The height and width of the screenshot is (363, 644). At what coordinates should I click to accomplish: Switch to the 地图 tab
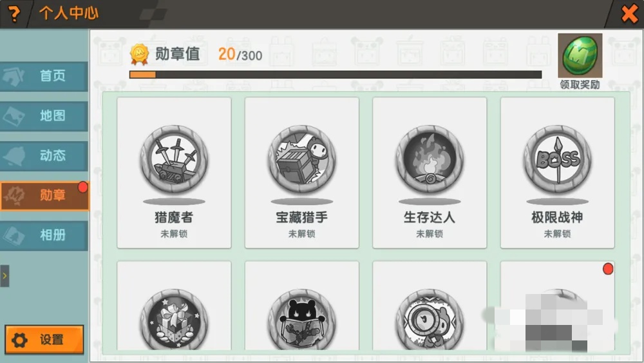click(x=44, y=116)
